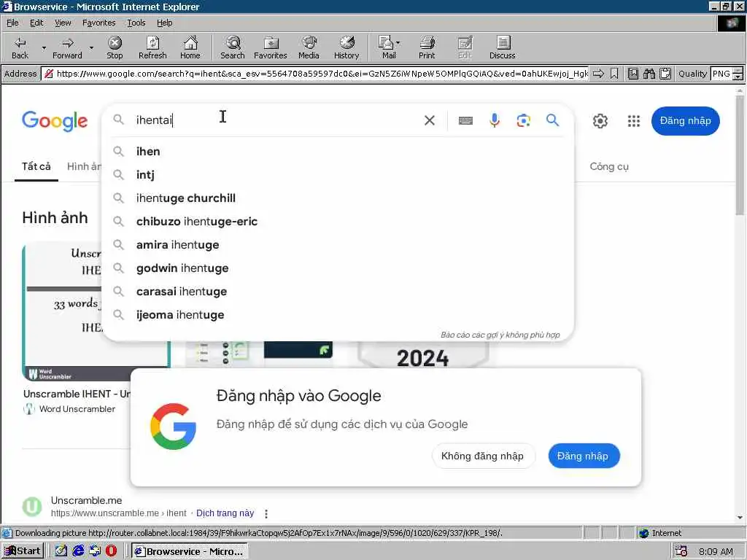This screenshot has height=560, width=747.
Task: Open the IE Search pane button
Action: pos(233,47)
